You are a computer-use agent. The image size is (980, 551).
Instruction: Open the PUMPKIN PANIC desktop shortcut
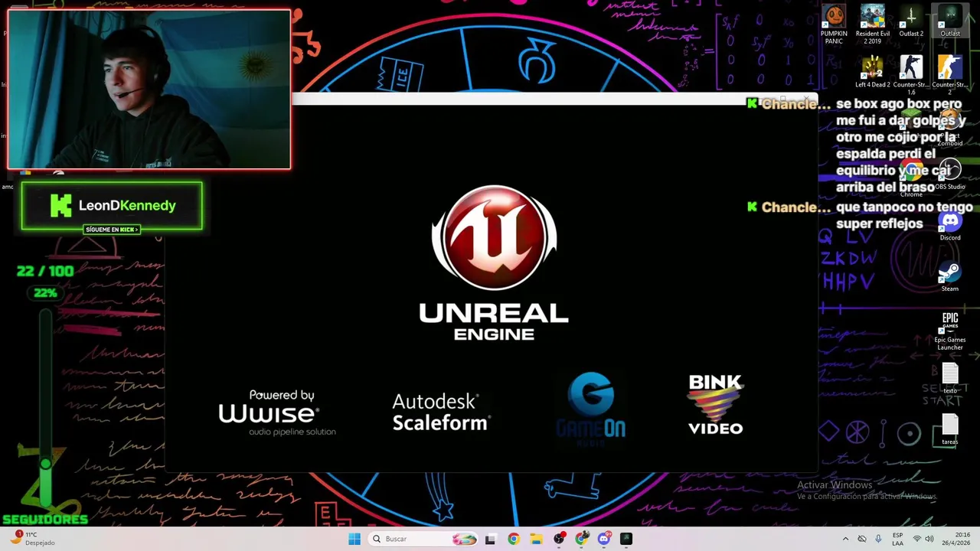834,24
